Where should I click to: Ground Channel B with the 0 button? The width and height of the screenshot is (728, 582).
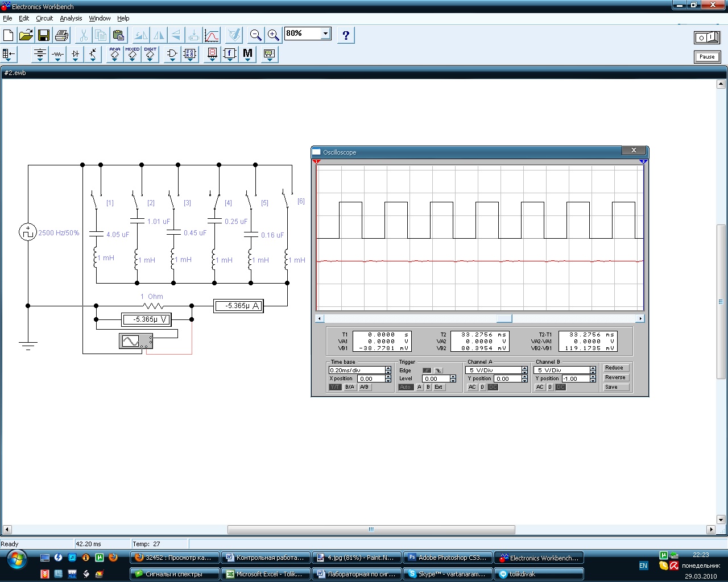[550, 387]
